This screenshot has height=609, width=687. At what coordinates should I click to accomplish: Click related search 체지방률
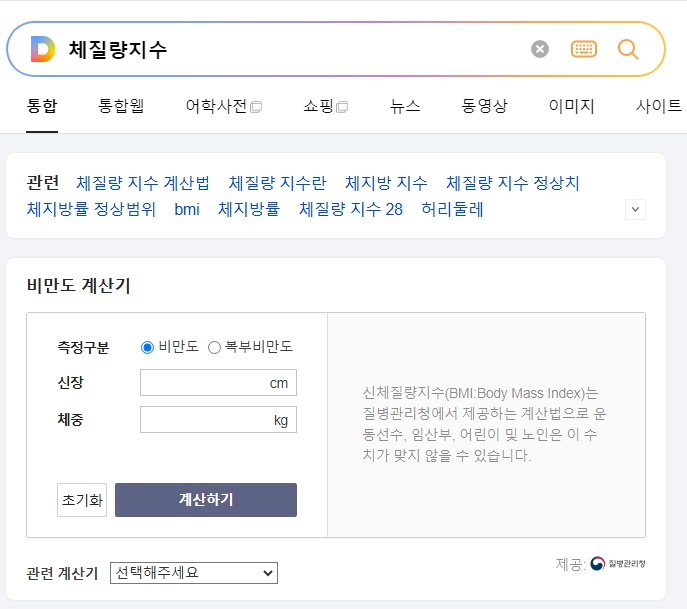[249, 209]
